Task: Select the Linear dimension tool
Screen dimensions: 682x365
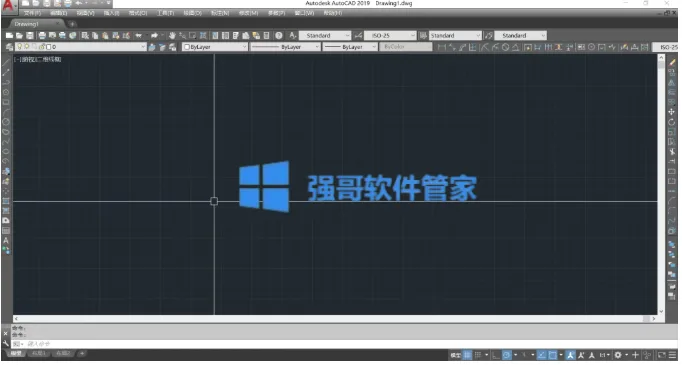Action: [442, 47]
